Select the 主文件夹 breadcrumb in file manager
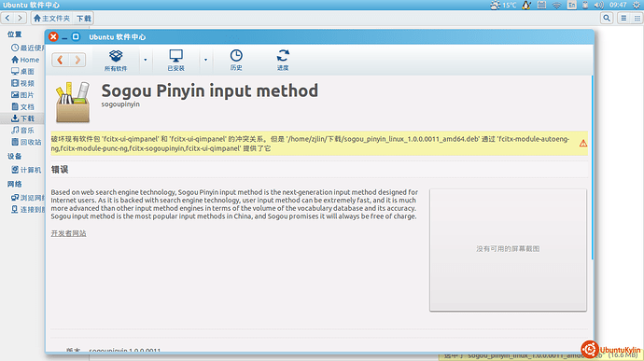This screenshot has width=644, height=361. coord(51,18)
